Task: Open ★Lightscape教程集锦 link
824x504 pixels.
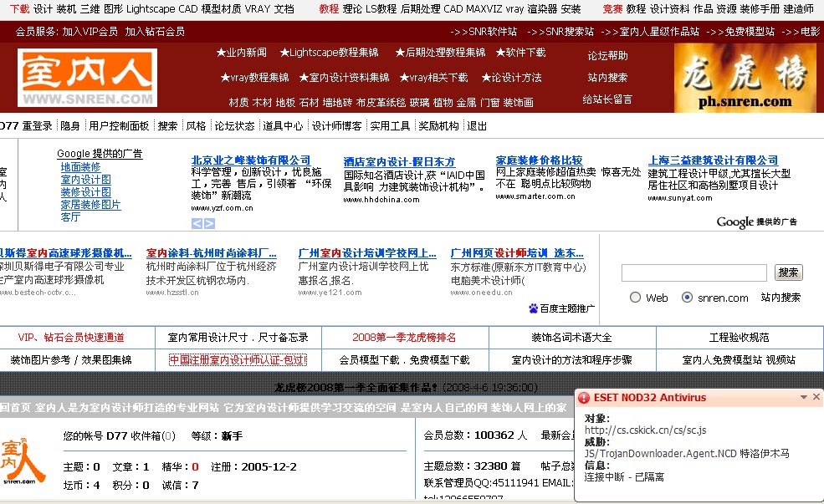Action: coord(329,53)
